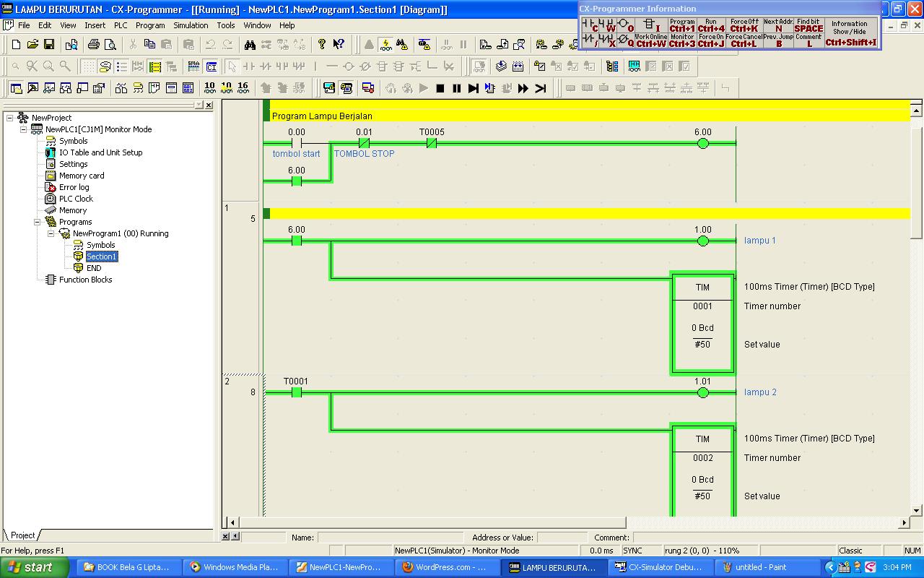924x578 pixels.
Task: Click the TOMBOL STOP contact 0.01
Action: coord(364,143)
